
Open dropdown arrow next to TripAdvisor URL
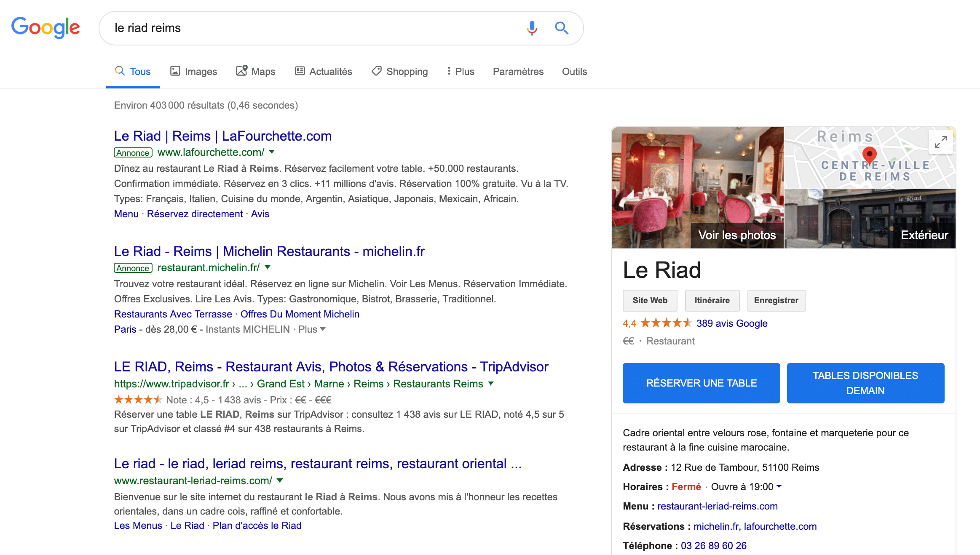point(491,384)
